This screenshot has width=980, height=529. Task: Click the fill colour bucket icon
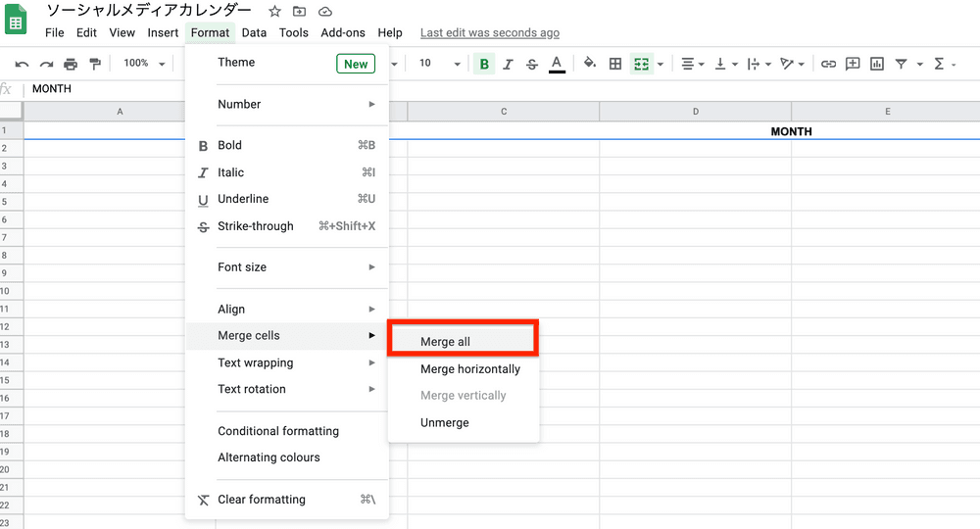(x=589, y=64)
